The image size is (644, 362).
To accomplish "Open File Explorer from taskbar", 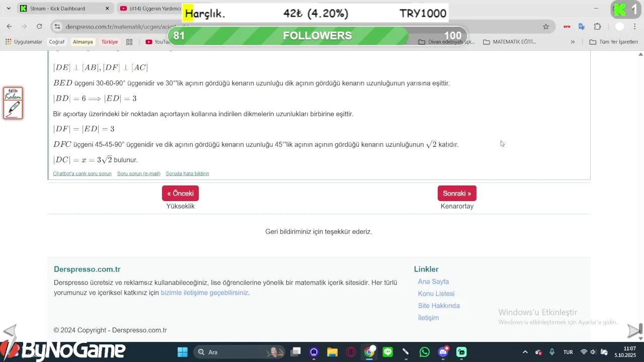I will coord(332,352).
